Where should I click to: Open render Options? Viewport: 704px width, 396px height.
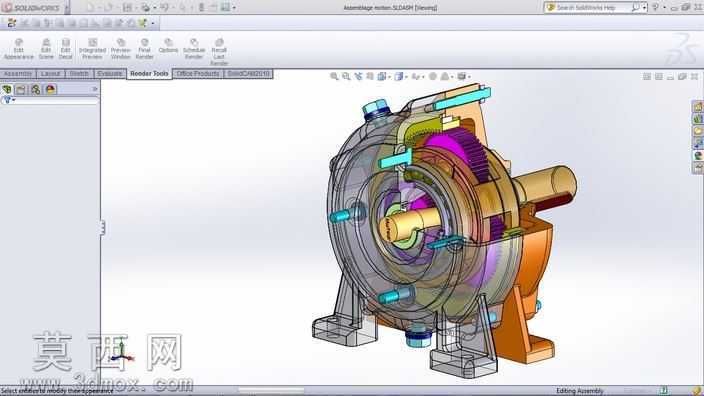168,46
